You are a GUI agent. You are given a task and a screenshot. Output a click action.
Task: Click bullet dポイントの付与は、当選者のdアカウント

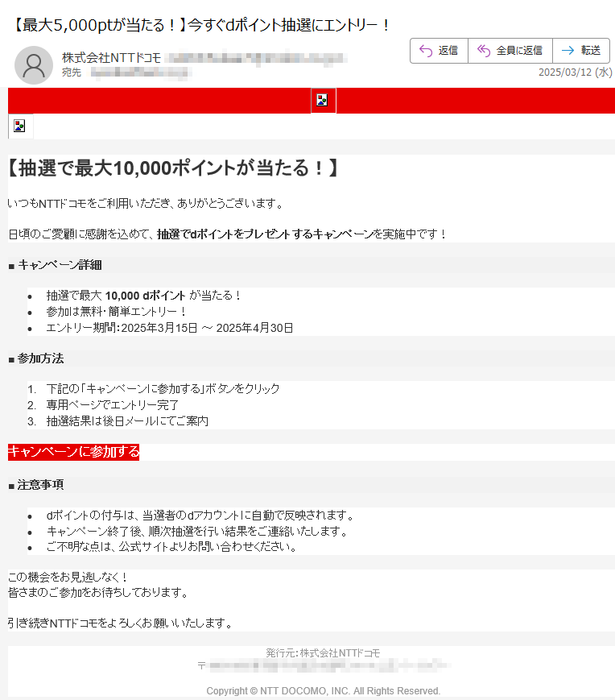coord(200,516)
